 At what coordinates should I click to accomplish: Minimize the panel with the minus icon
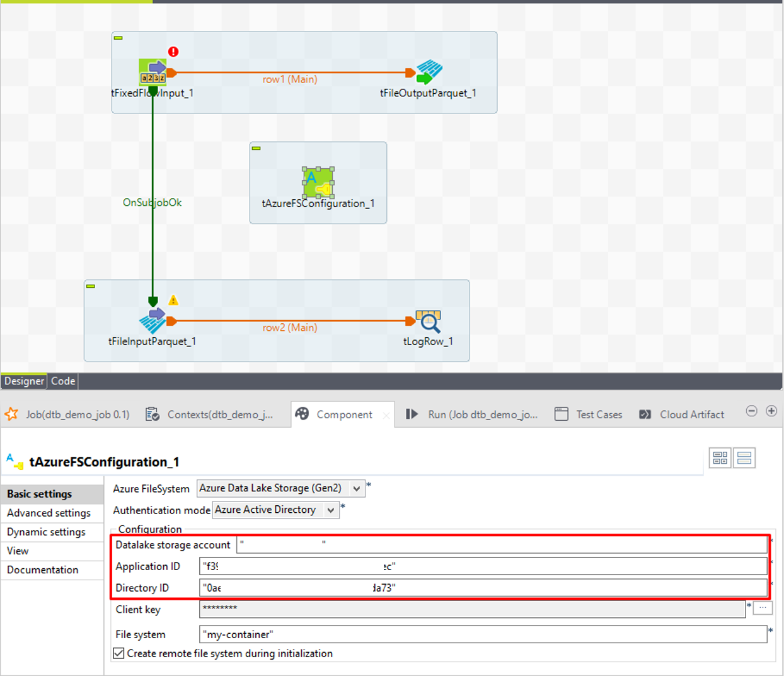751,411
